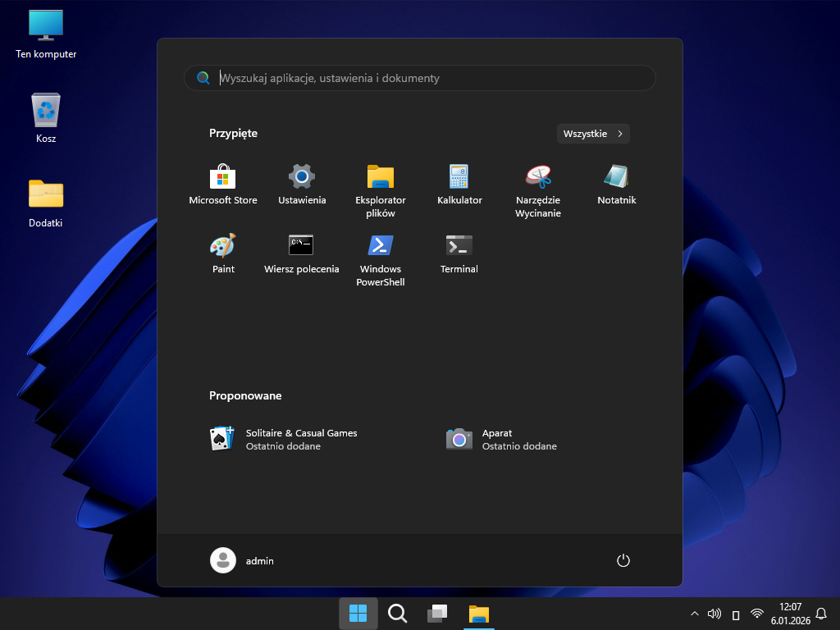Click the power button in Start menu
840x630 pixels.
pos(623,560)
